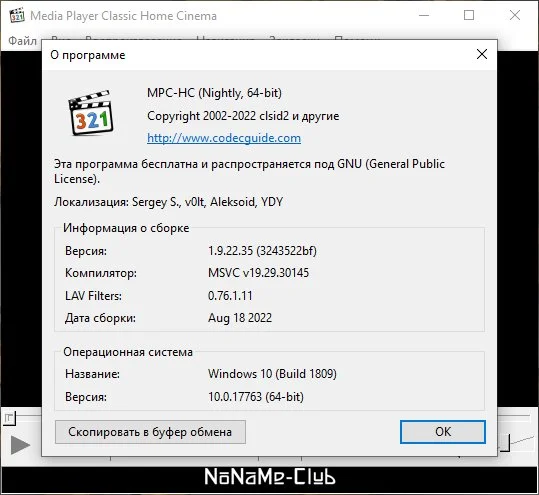Viewport: 539px width, 495px height.
Task: Open the codecguide.com website link
Action: click(224, 138)
